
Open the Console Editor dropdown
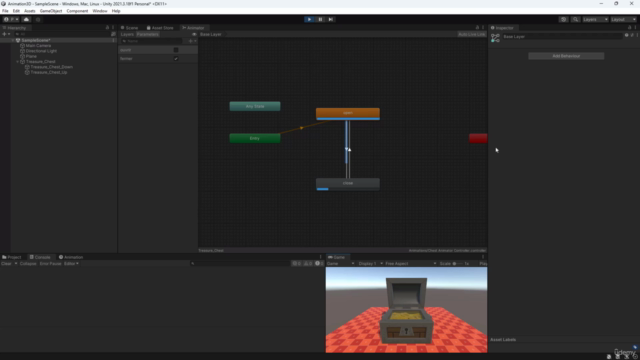point(71,264)
